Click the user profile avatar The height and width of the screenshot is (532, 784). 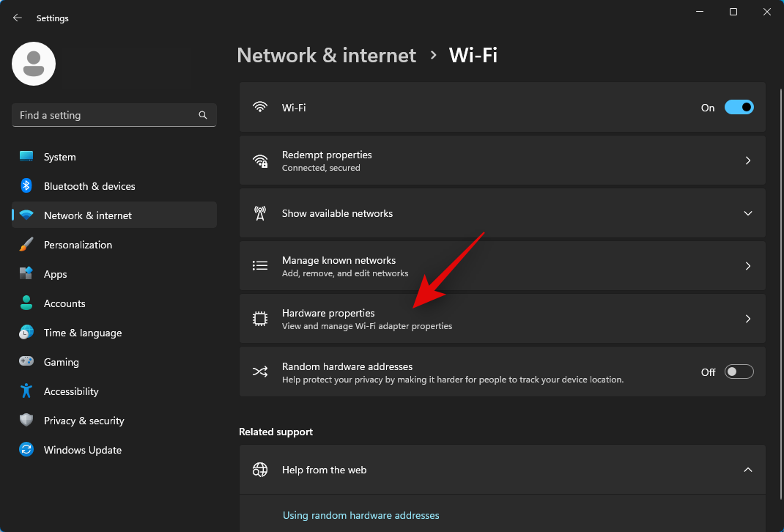34,64
